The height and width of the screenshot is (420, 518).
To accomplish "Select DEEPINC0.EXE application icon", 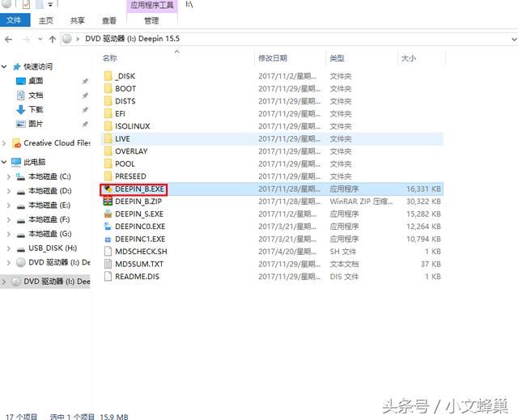I will (108, 227).
